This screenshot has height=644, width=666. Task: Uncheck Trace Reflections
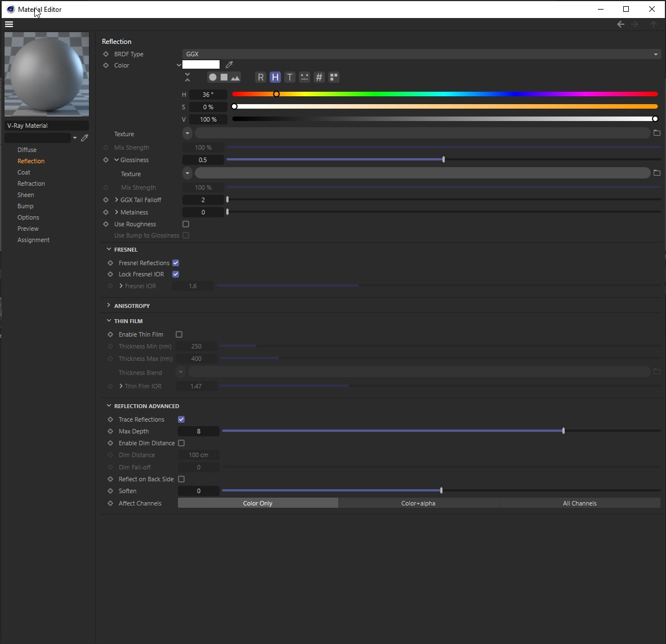coord(181,419)
